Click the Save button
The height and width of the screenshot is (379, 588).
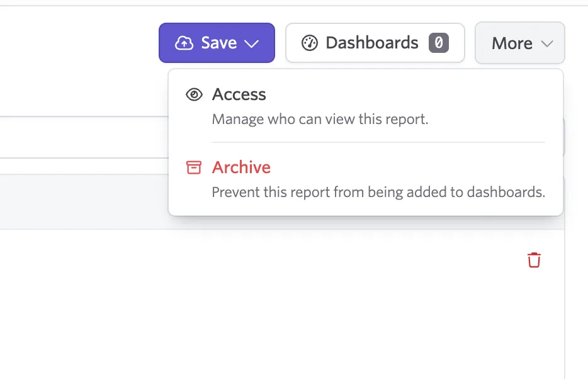coord(217,43)
